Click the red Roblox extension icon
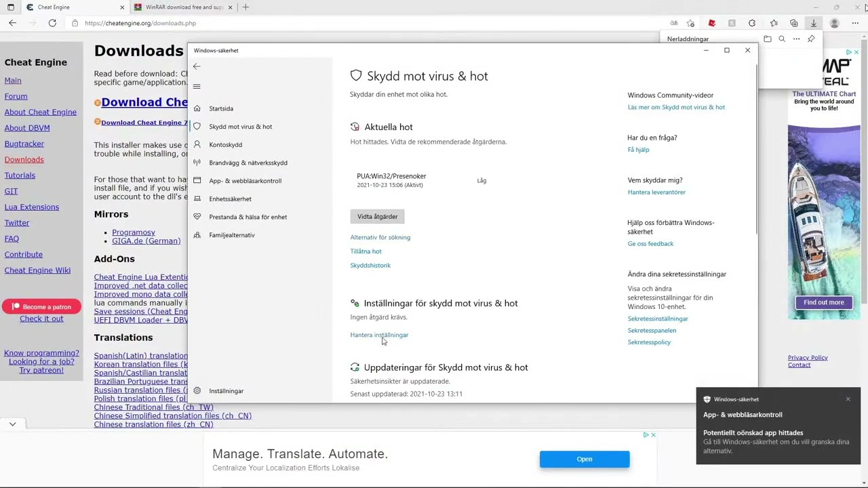Viewport: 868px width, 488px height. pyautogui.click(x=711, y=23)
